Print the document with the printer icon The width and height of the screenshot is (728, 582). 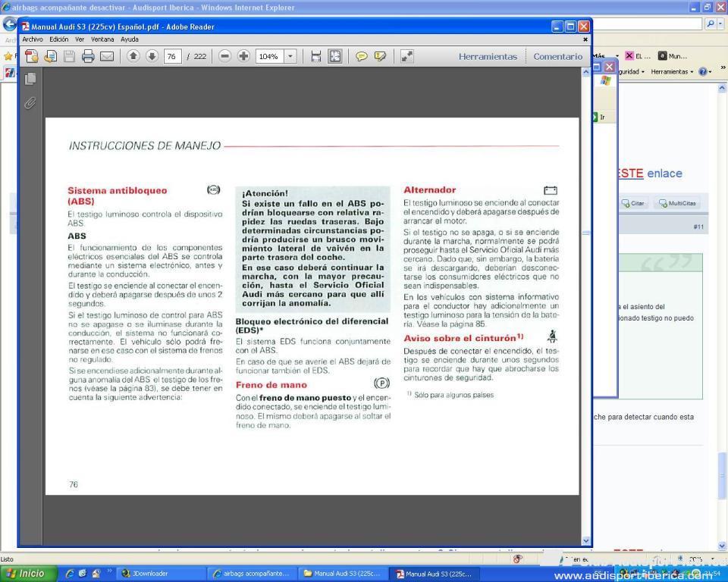point(88,57)
